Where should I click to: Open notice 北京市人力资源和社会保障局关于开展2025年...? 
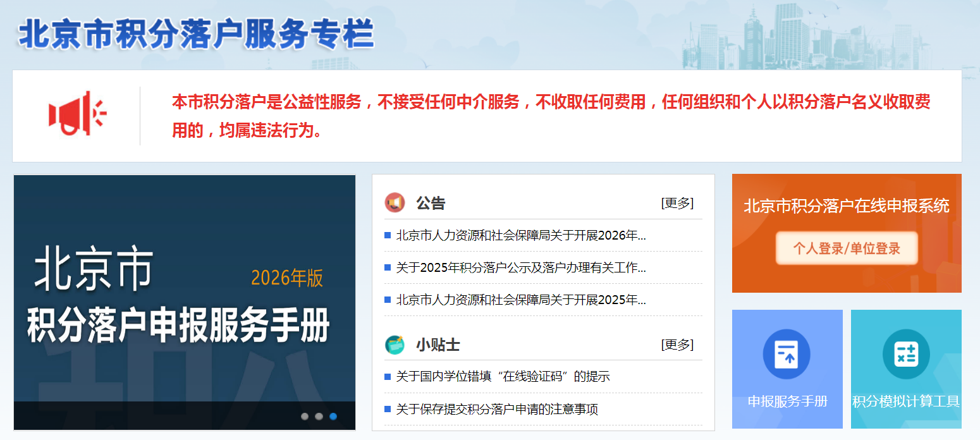(521, 300)
